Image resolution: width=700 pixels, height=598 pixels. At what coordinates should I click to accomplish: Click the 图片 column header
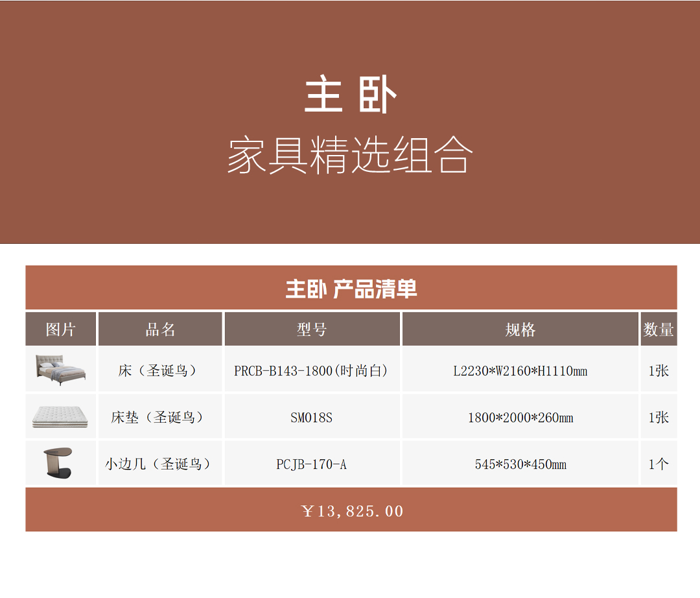click(61, 329)
